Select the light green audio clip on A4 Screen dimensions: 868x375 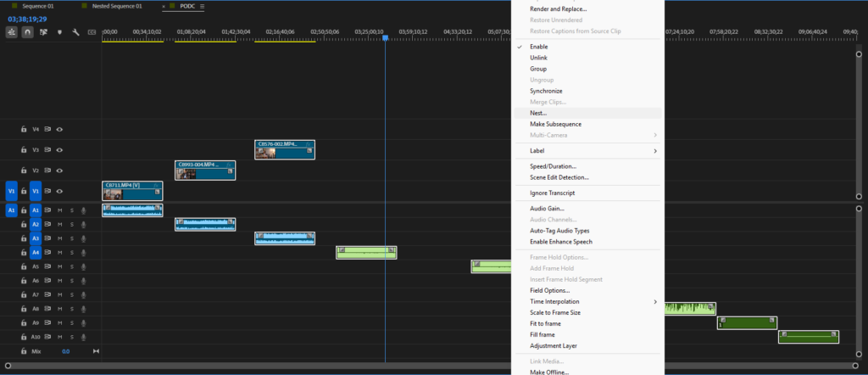click(366, 253)
